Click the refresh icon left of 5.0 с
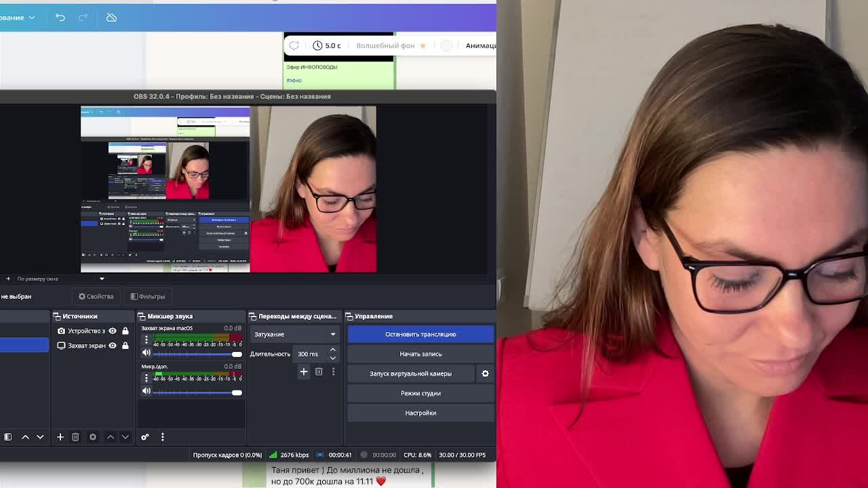The width and height of the screenshot is (868, 488). coord(294,45)
